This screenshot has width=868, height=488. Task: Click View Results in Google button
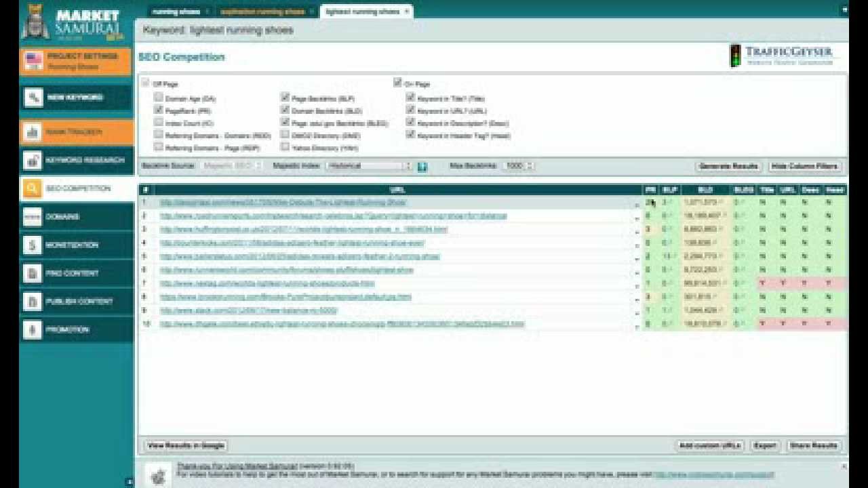pos(186,445)
